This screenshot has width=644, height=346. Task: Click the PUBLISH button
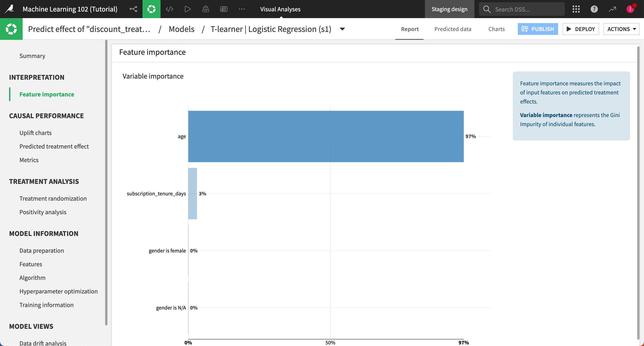click(537, 29)
